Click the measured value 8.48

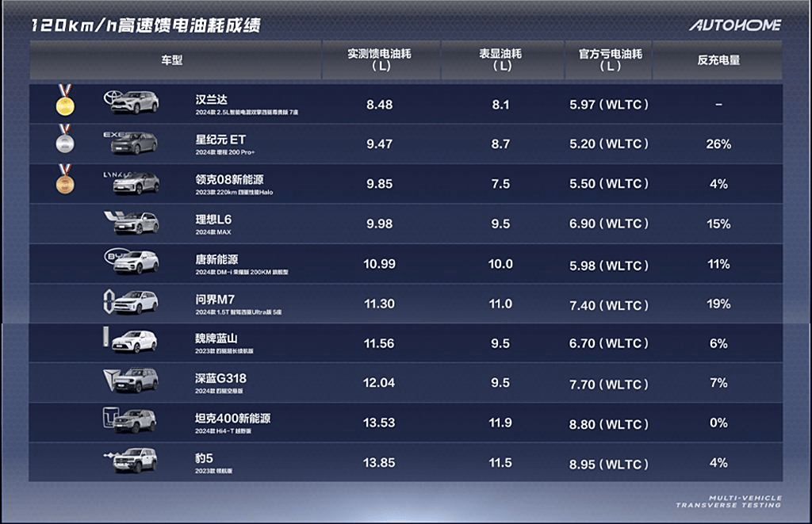380,105
